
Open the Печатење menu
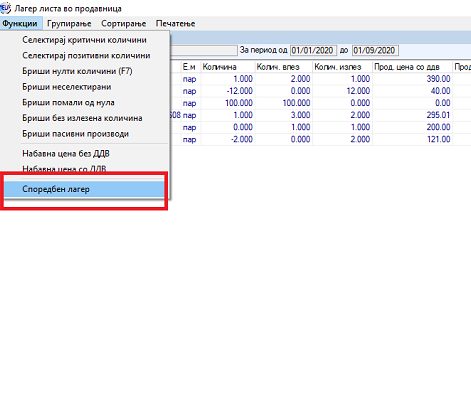pyautogui.click(x=175, y=24)
